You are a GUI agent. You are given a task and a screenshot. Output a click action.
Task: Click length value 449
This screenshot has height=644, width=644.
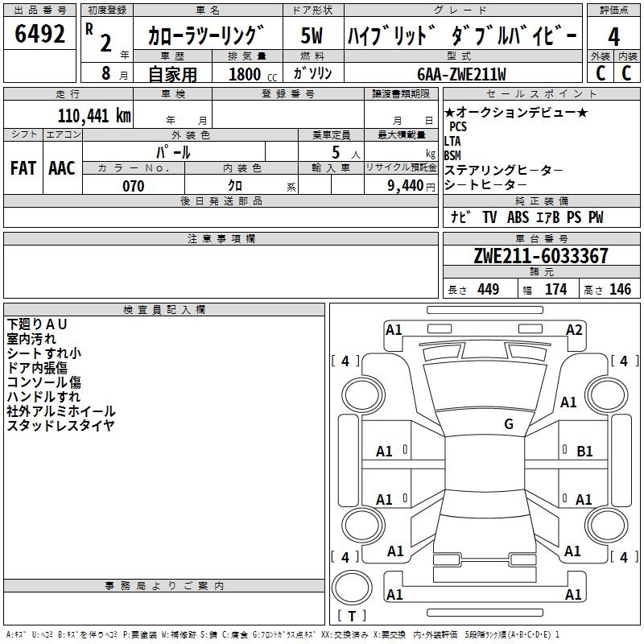point(489,289)
